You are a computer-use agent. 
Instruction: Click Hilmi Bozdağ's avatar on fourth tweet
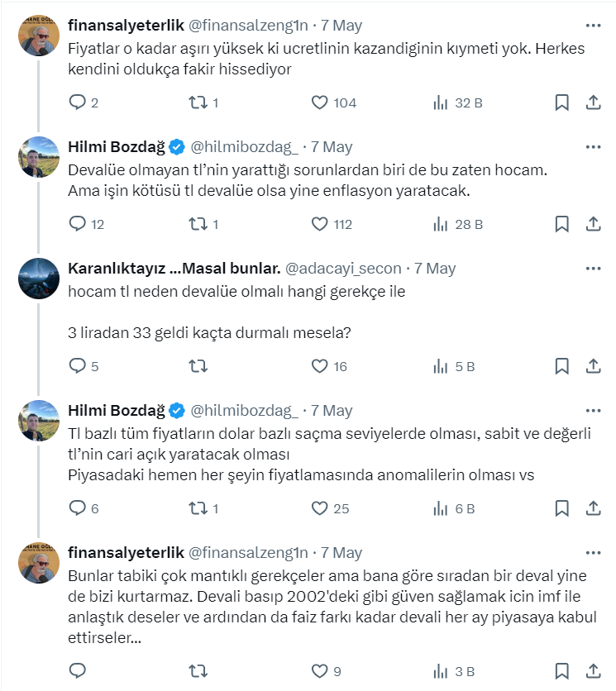pos(38,421)
